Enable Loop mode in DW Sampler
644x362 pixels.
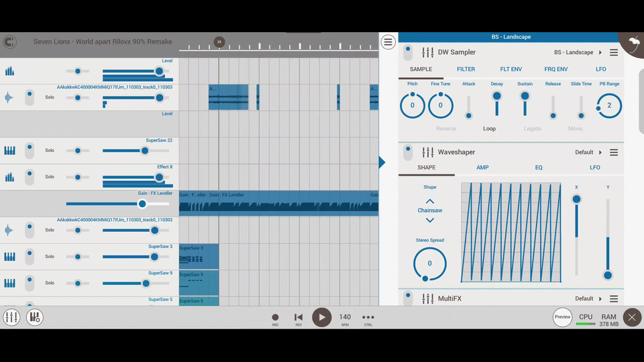pos(489,129)
